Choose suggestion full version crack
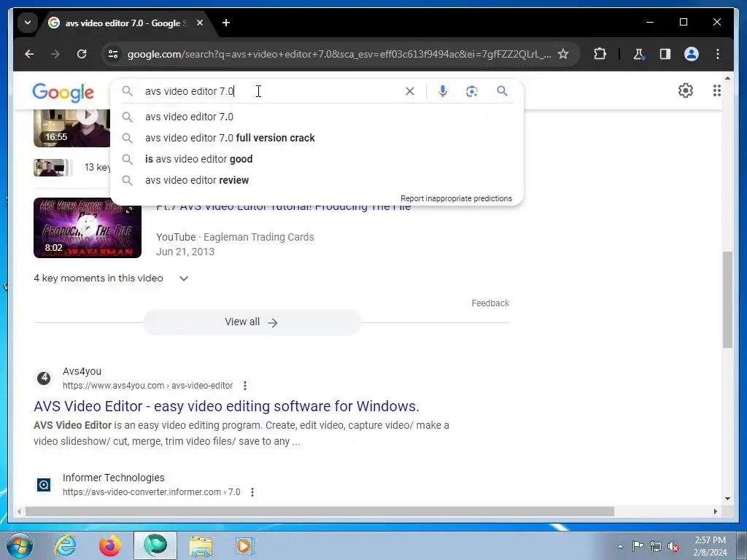The width and height of the screenshot is (747, 560). [317, 138]
